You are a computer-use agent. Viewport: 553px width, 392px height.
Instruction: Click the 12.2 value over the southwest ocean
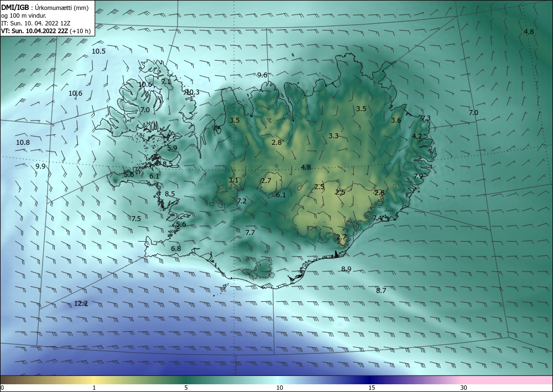pos(81,303)
